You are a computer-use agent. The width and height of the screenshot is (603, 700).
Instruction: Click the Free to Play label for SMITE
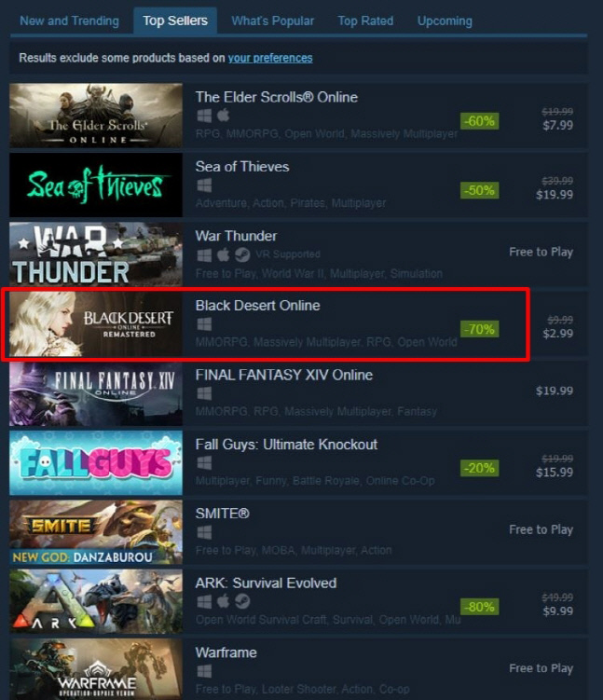pos(541,530)
